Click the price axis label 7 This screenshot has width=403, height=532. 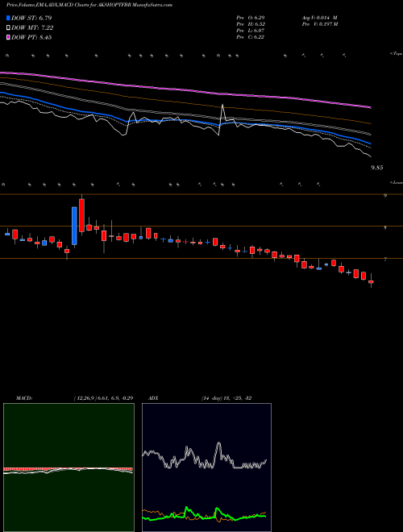385,260
